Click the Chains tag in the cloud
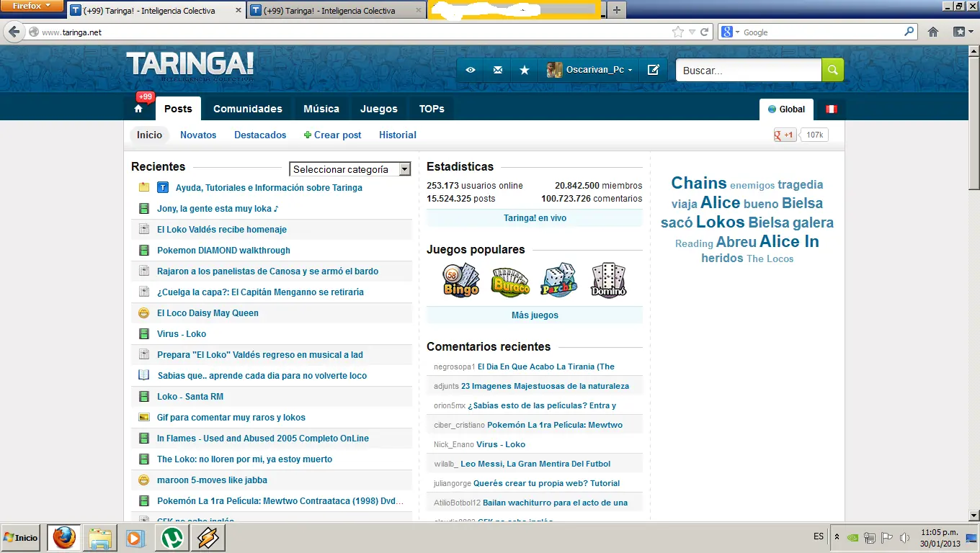This screenshot has width=980, height=553. tap(699, 183)
